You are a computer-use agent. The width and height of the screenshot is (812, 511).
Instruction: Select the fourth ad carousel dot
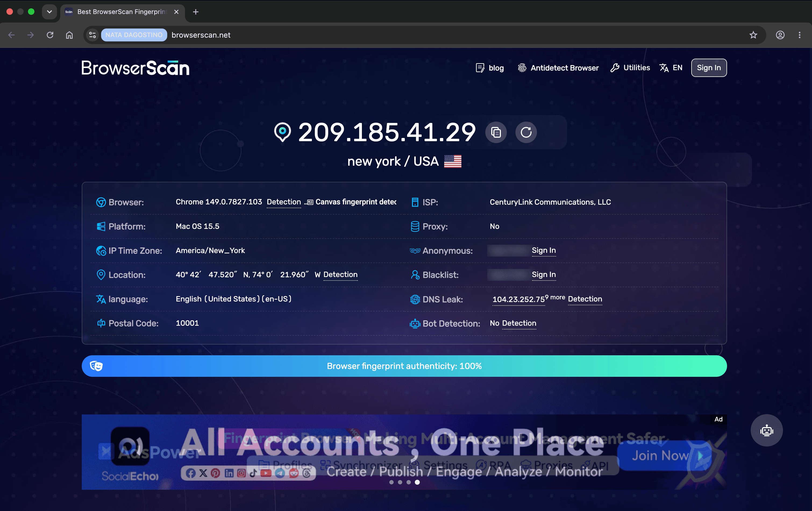tap(417, 482)
